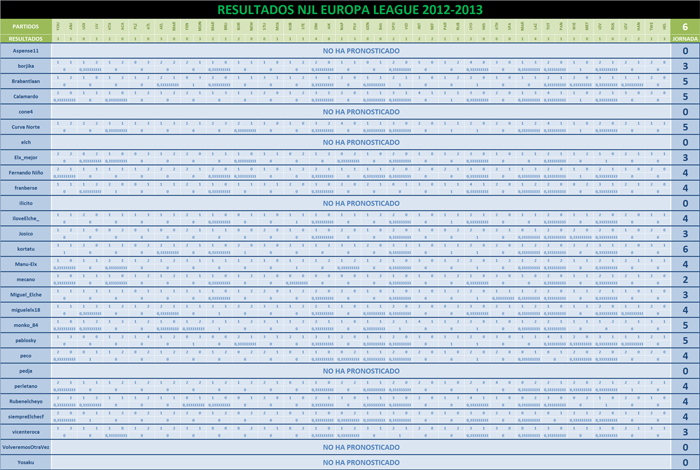Screen dimensions: 700x470
Task: Select 'NO HA PRONOSTICADO' in the pedja row
Action: pos(361,371)
